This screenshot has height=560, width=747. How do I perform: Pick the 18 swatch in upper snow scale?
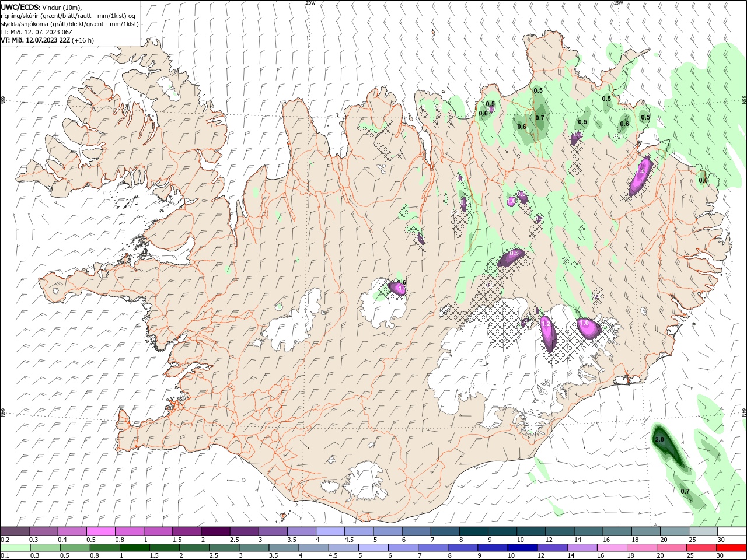[645, 531]
